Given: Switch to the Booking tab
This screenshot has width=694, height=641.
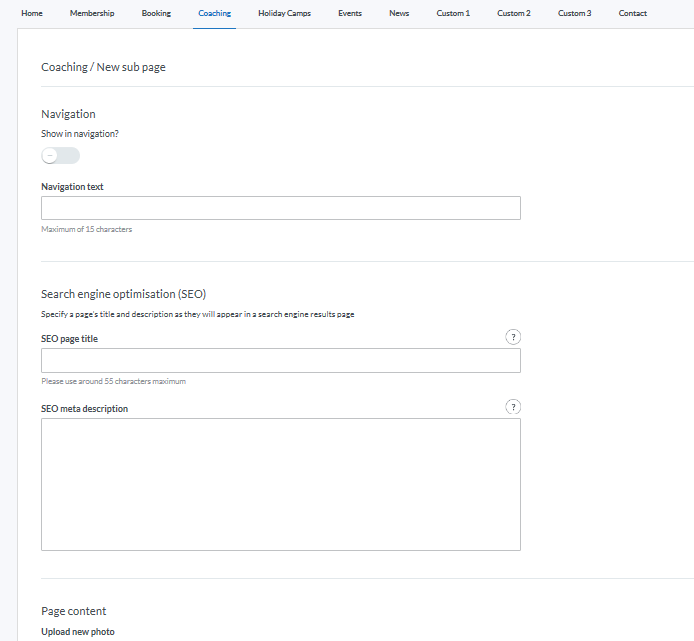Looking at the screenshot, I should pyautogui.click(x=156, y=14).
